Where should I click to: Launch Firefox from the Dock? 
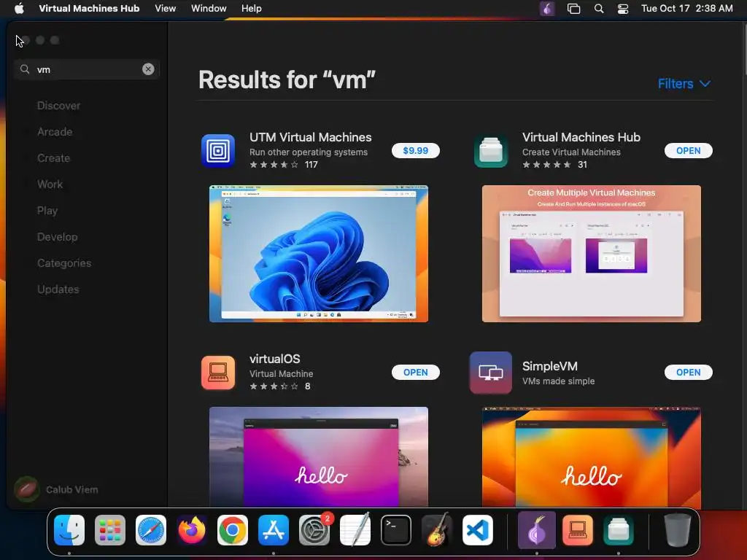(x=192, y=529)
